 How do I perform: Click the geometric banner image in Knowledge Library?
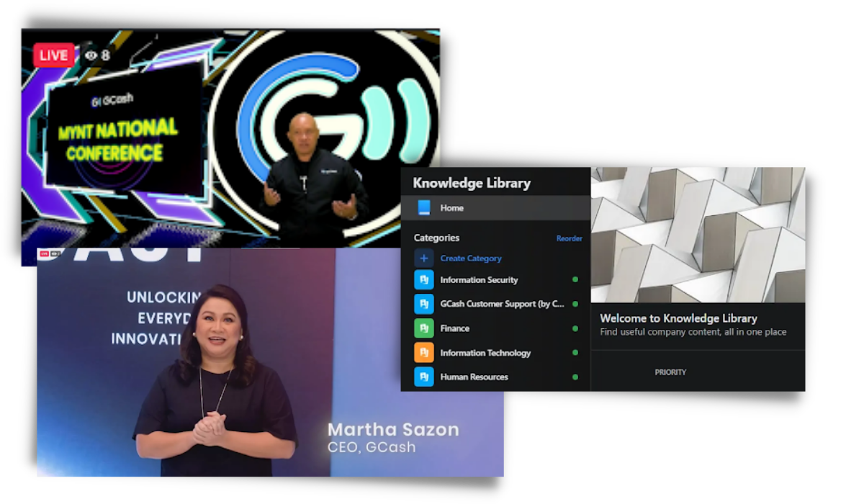point(698,235)
